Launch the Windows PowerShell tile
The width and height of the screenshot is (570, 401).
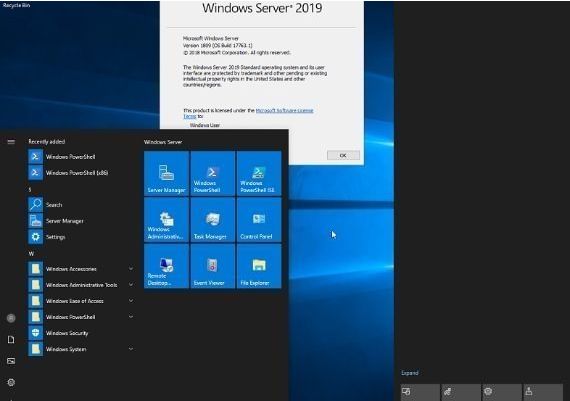click(x=213, y=173)
